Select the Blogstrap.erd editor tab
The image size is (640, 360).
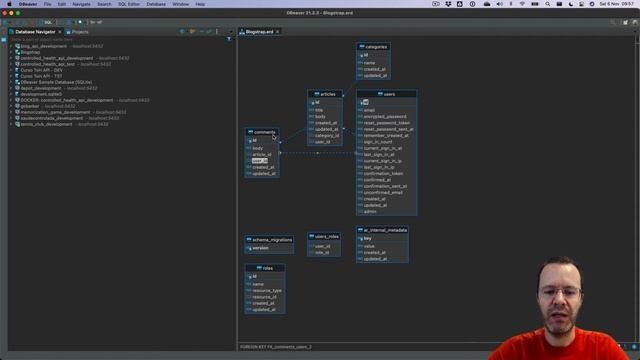point(259,31)
